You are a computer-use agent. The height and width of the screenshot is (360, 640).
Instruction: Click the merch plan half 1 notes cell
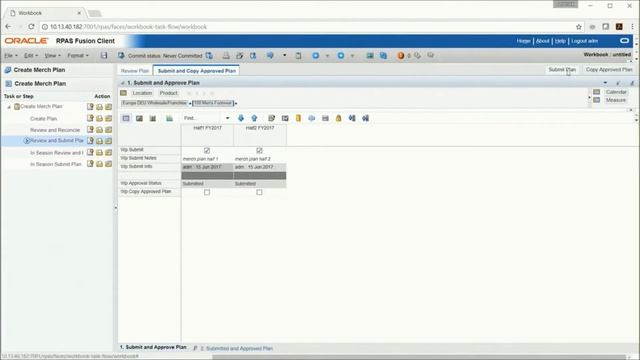tap(207, 159)
